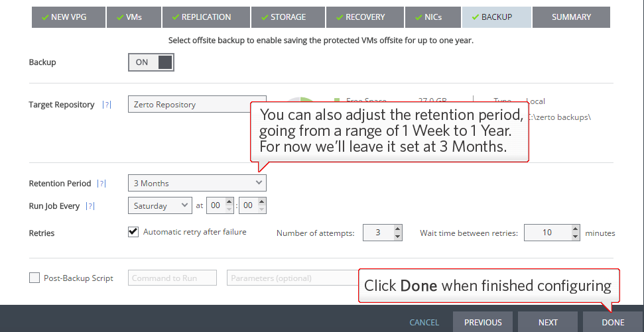Toggle the Backup ON switch

click(x=151, y=62)
